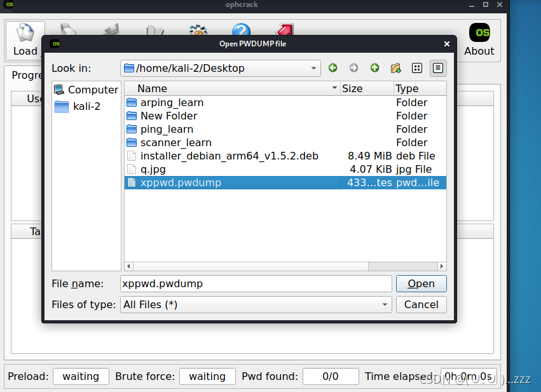Click the Pwd found 0/0 field
Viewport: 541px width, 392px height.
[x=331, y=377]
